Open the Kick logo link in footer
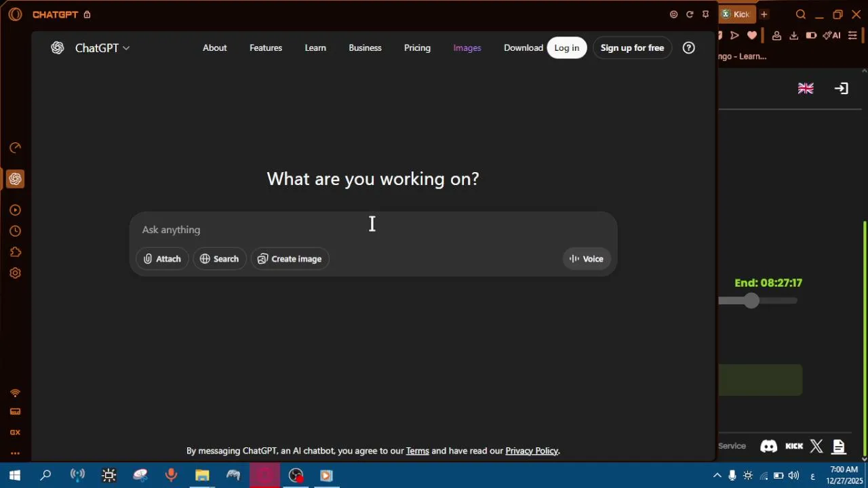 794,446
